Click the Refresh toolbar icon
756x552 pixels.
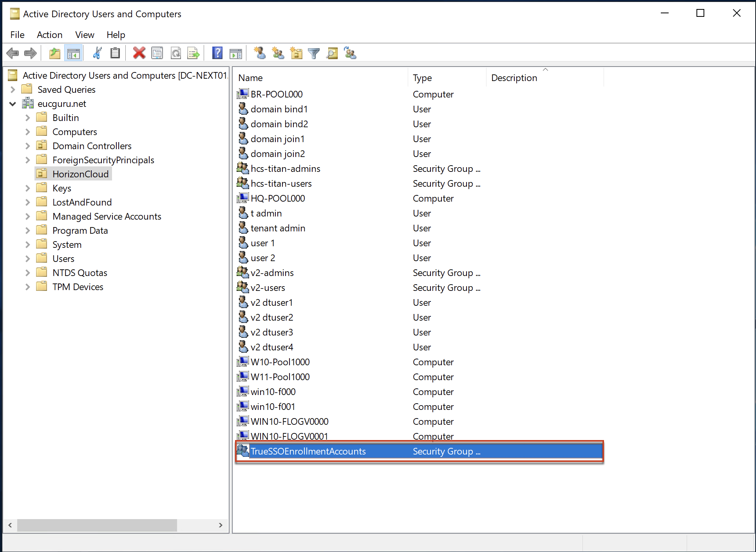coord(176,53)
